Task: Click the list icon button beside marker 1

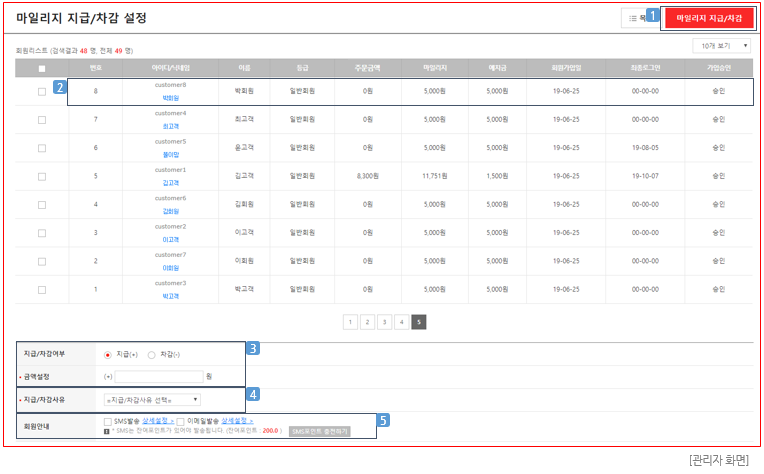Action: coord(634,19)
